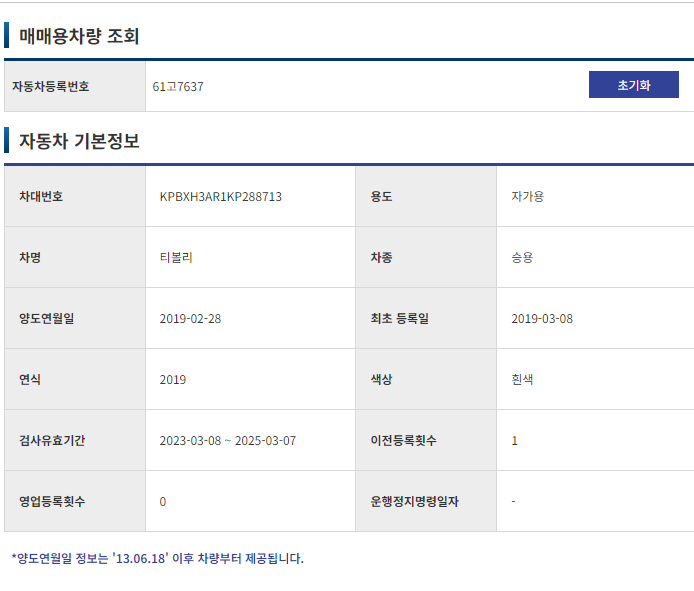The height and width of the screenshot is (591, 694).
Task: Select the car name 티볼리
Action: (x=176, y=257)
